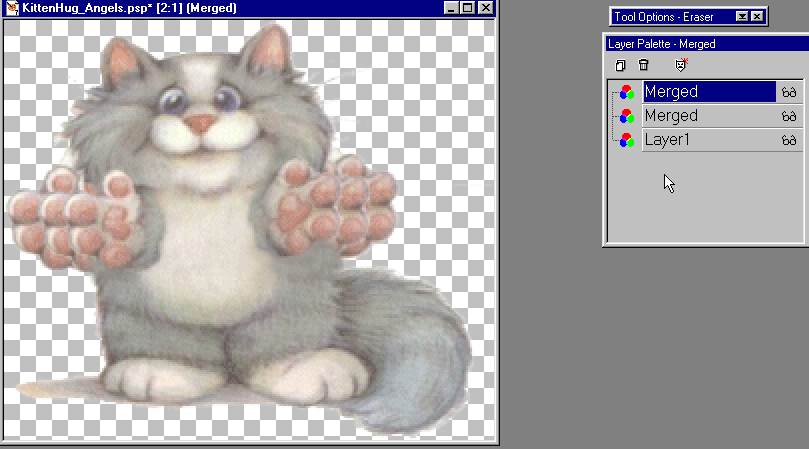The width and height of the screenshot is (809, 449).
Task: Select the unselected Merged layer row
Action: (709, 116)
